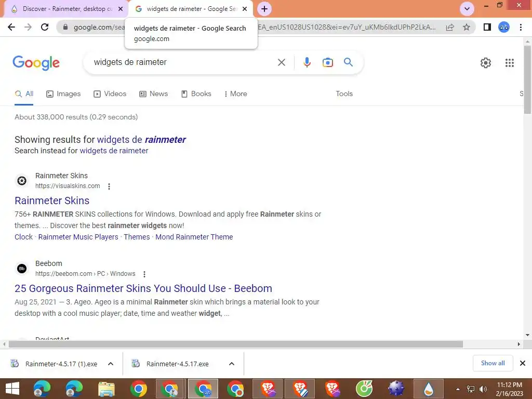Expand options for Rainmeter-4.5.17.exe download
532x399 pixels.
click(232, 364)
